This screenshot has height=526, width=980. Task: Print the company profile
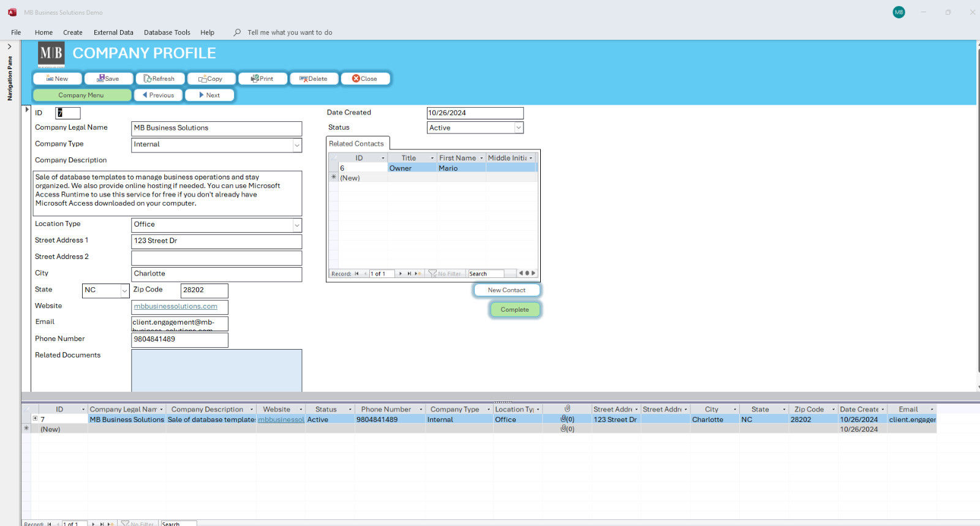click(263, 78)
